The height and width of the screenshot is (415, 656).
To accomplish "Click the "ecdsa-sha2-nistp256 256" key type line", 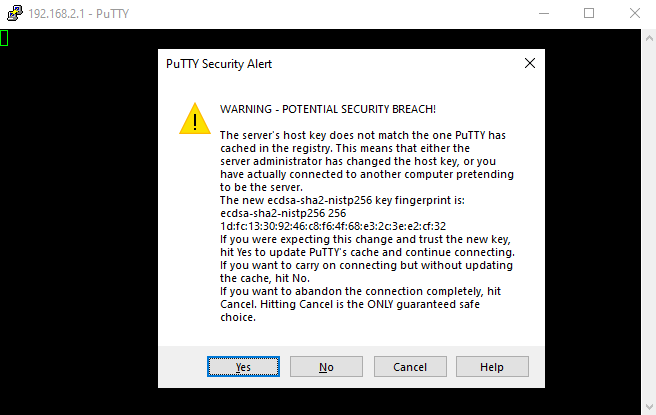I will pyautogui.click(x=283, y=213).
